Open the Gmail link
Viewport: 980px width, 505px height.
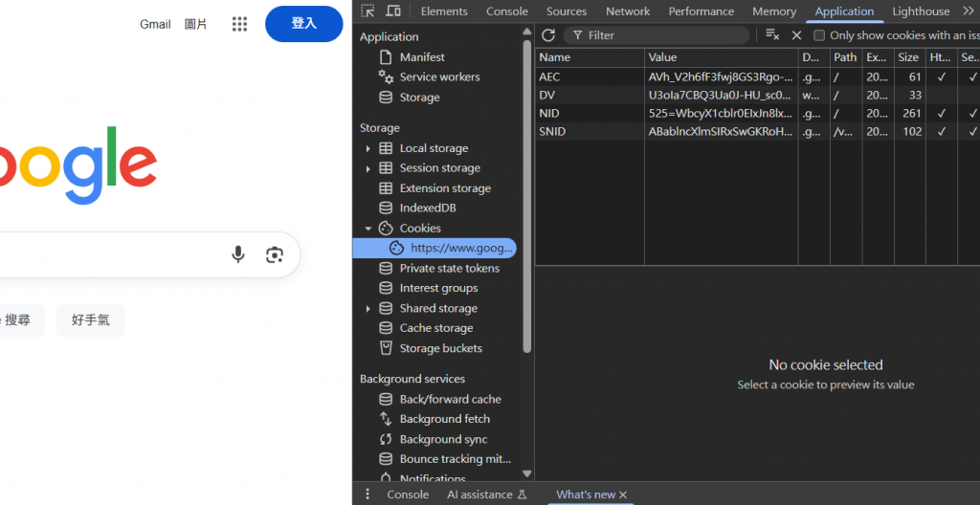155,24
